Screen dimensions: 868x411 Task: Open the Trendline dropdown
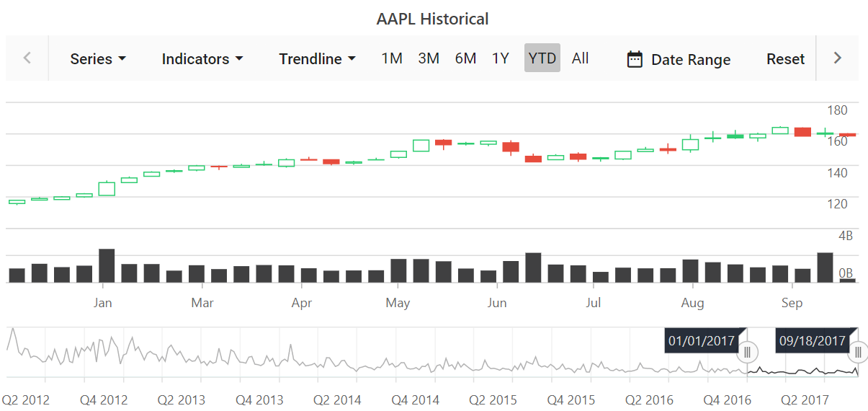tap(318, 59)
